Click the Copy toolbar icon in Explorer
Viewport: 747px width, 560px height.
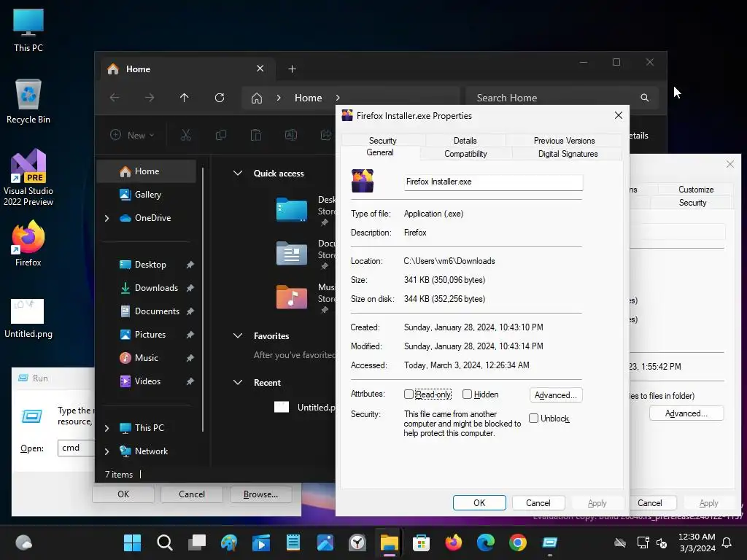(221, 135)
